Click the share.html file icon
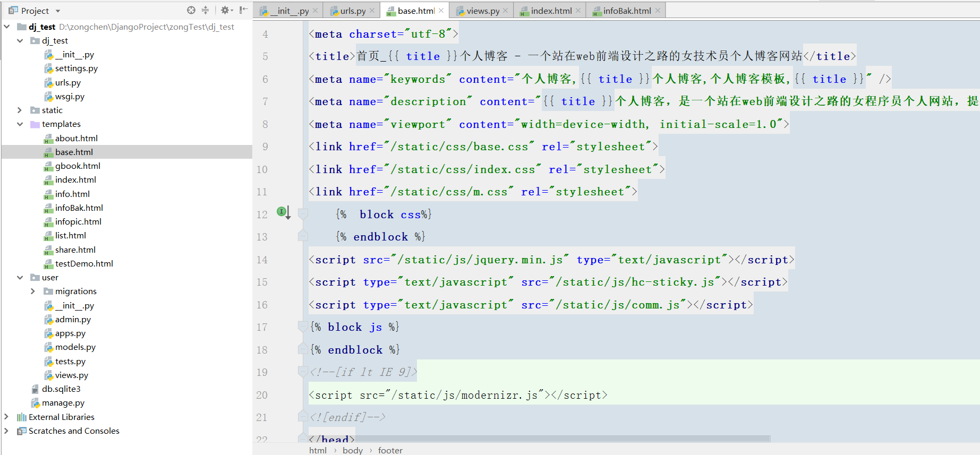980x455 pixels. pyautogui.click(x=49, y=250)
